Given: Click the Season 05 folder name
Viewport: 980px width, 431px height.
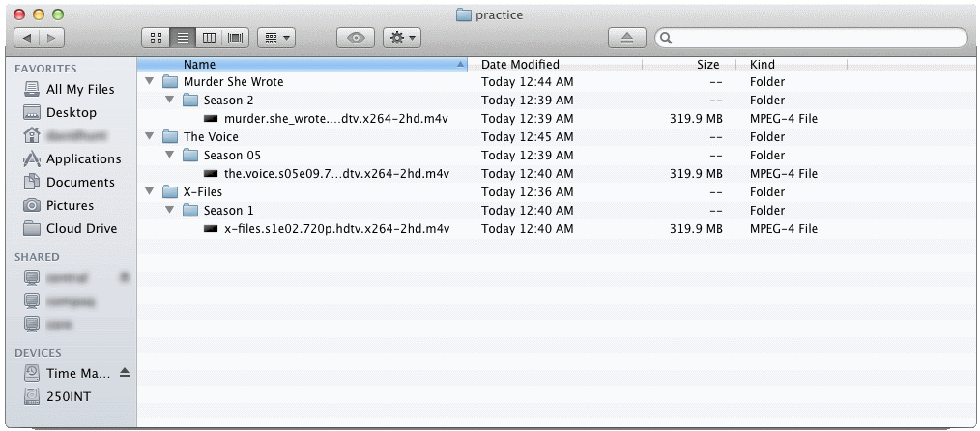Looking at the screenshot, I should click(x=232, y=155).
